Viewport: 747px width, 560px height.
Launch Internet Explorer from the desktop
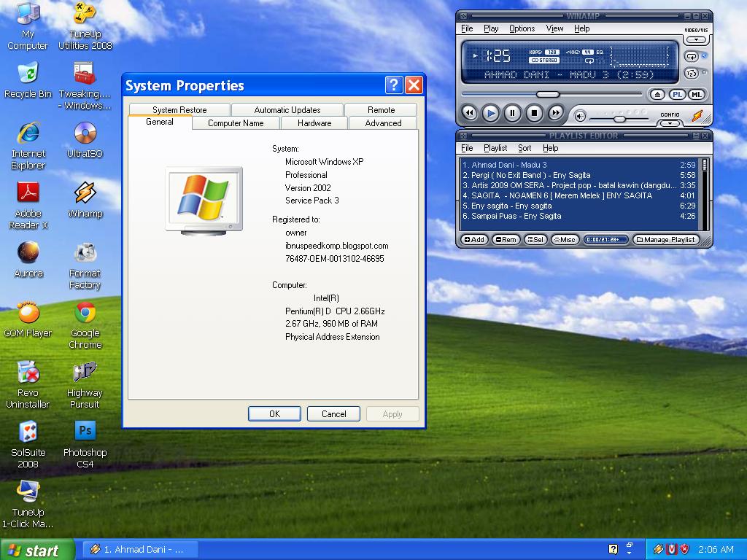point(28,146)
